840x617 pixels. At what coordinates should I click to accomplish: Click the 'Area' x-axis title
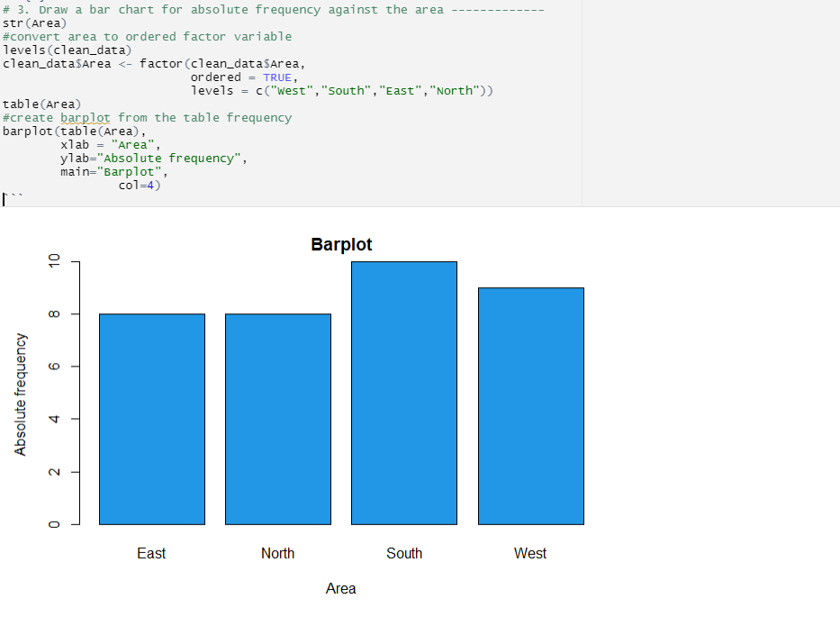pos(340,588)
